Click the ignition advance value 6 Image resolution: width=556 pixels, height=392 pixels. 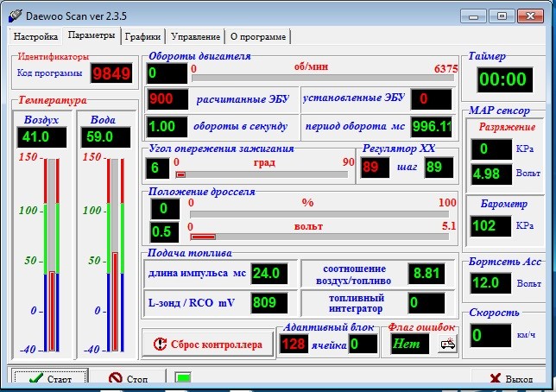[x=158, y=168]
